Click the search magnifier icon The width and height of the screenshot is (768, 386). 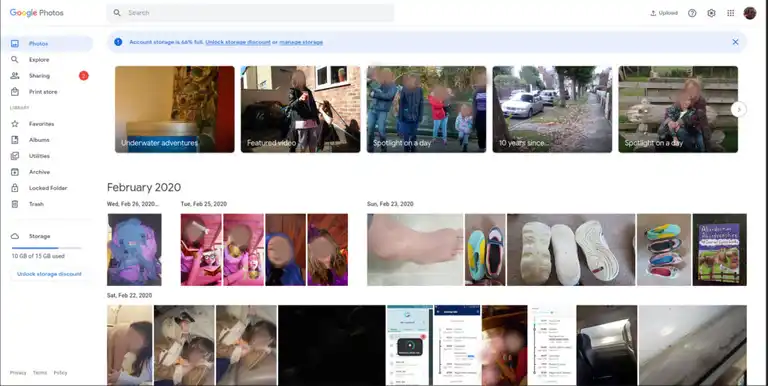[117, 13]
